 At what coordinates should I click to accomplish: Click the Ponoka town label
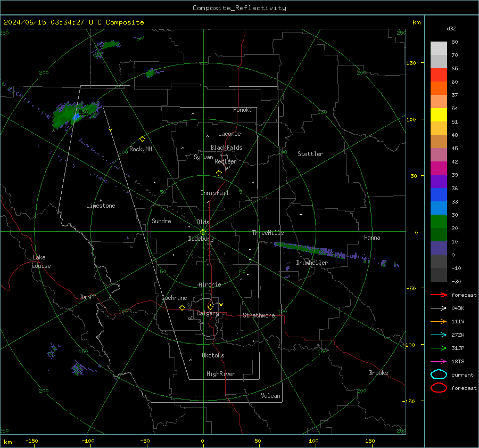(243, 110)
